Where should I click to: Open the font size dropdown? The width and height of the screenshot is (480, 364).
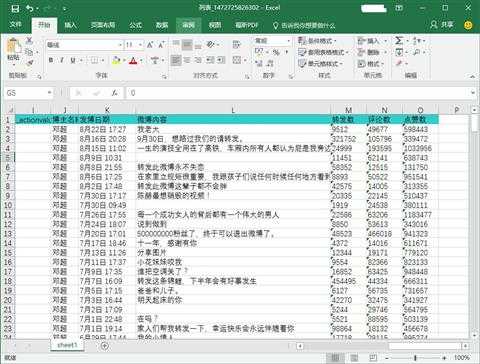pos(140,45)
